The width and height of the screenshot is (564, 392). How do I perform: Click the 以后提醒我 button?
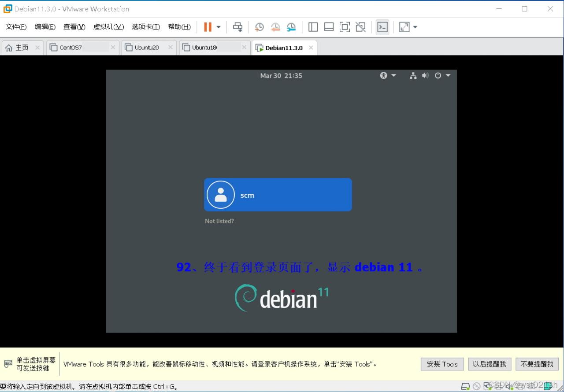[490, 364]
